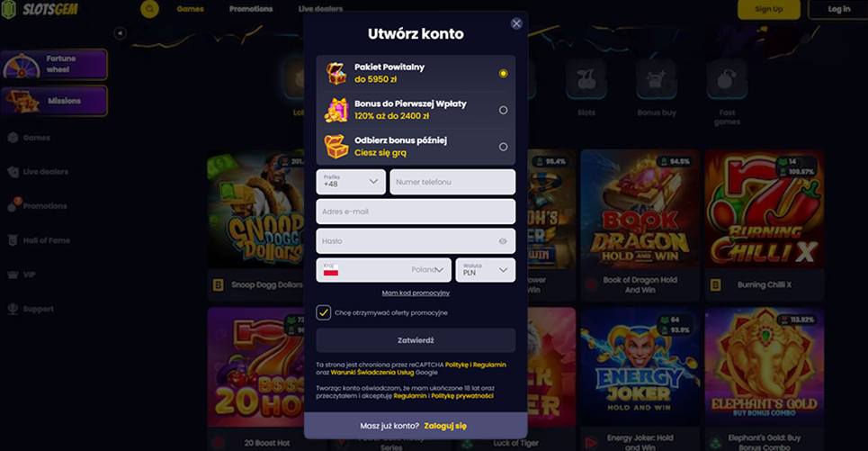Click the Zaloguj się link
This screenshot has width=868, height=451.
(x=445, y=426)
